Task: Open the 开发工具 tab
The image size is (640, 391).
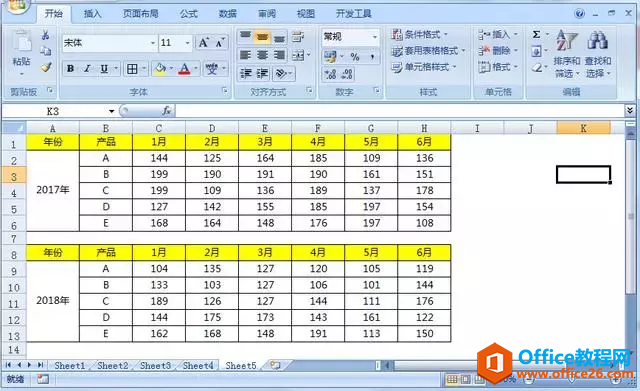Action: pos(353,14)
